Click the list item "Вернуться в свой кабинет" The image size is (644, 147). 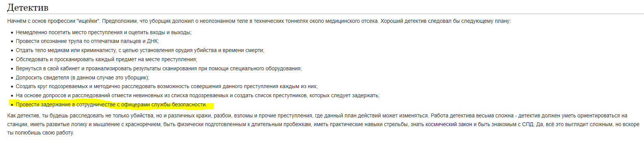click(159, 69)
